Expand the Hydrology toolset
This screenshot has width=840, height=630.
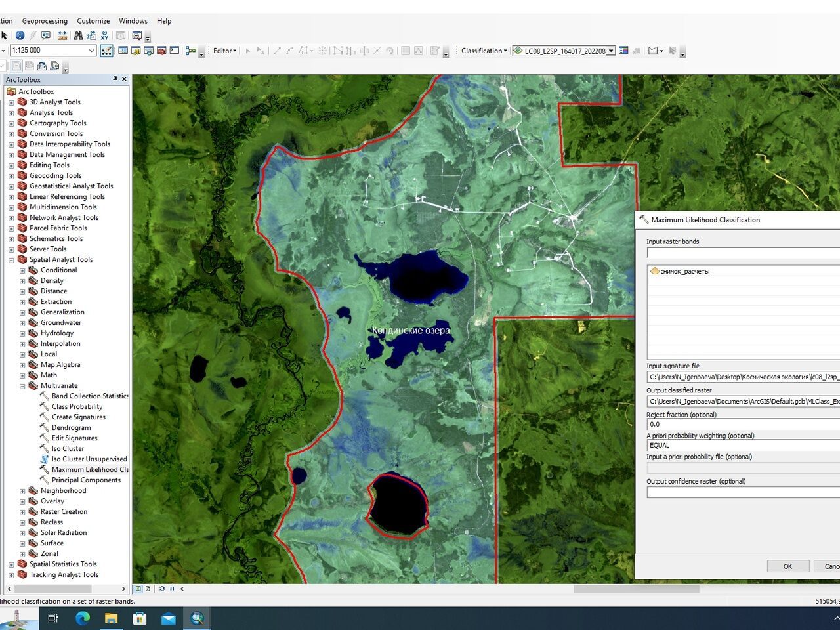22,333
